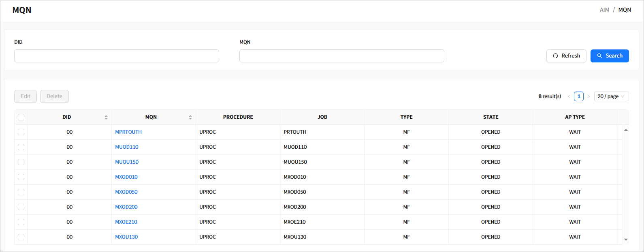Go to AIM in the breadcrumb

604,10
